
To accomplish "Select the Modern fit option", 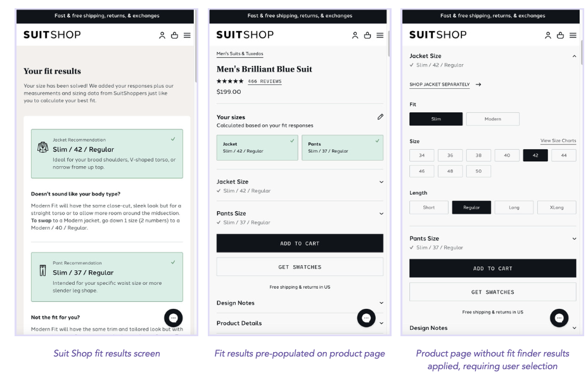I will (492, 119).
